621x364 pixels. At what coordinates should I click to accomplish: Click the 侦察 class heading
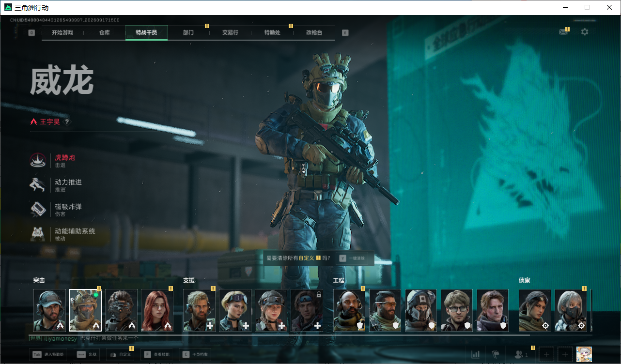click(x=525, y=280)
